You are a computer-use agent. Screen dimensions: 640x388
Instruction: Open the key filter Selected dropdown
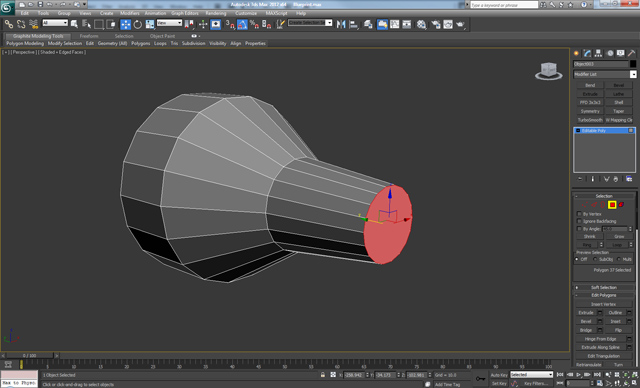tap(531, 375)
